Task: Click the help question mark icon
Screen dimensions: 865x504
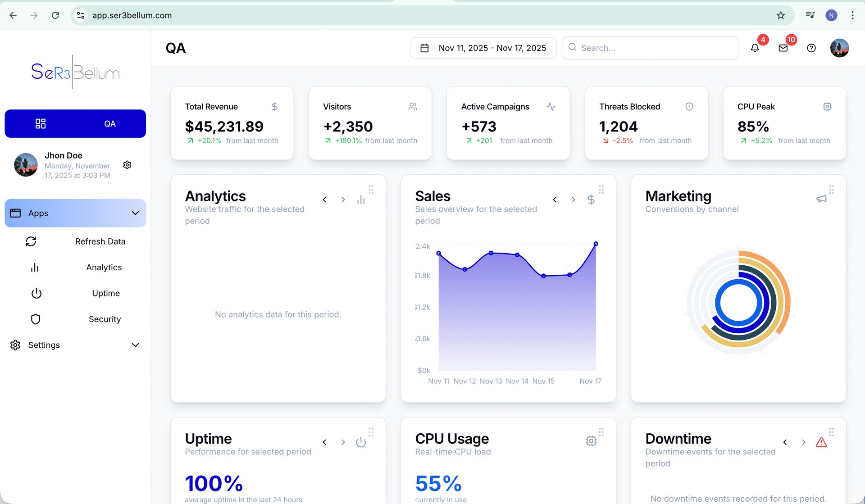Action: point(811,48)
